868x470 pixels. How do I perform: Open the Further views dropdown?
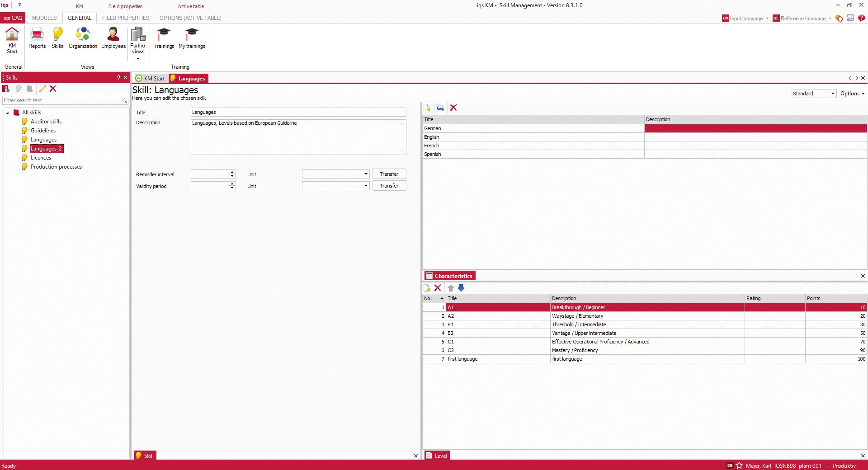(138, 58)
